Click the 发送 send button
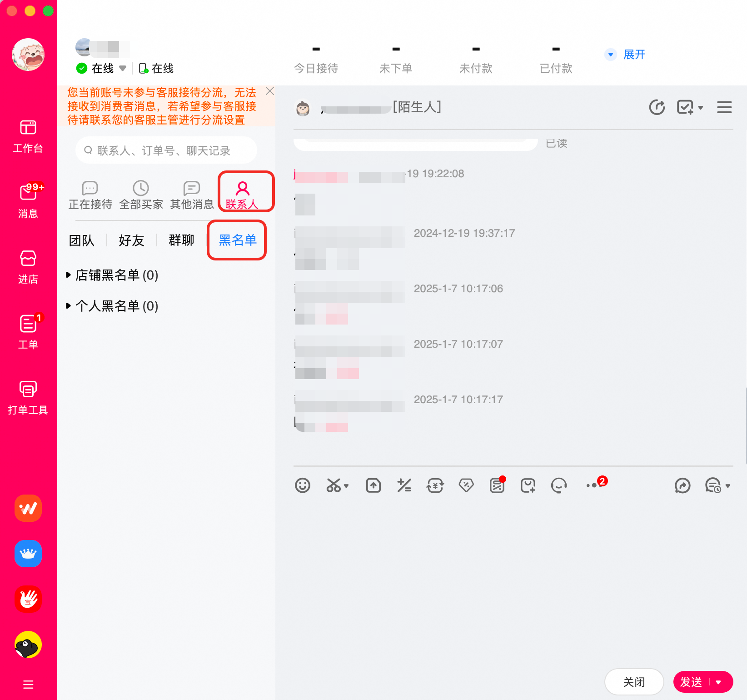The height and width of the screenshot is (700, 747). coord(691,682)
